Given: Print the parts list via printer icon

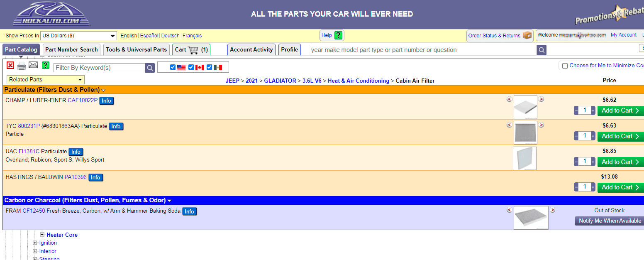Looking at the screenshot, I should point(22,66).
